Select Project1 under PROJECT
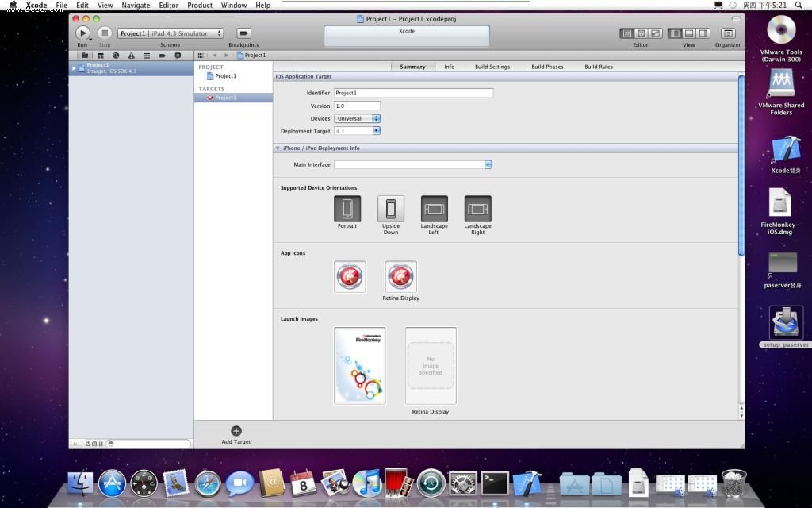The height and width of the screenshot is (508, 812). point(222,76)
